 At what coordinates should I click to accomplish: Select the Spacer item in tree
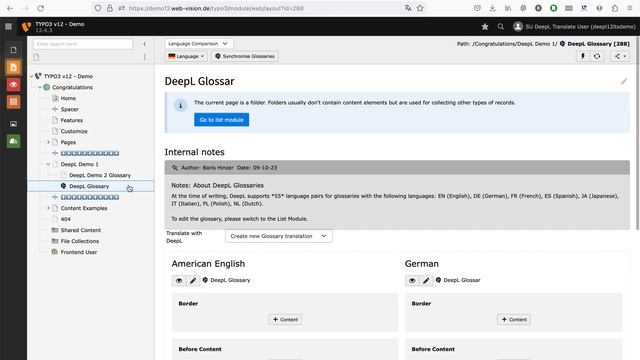click(x=69, y=109)
